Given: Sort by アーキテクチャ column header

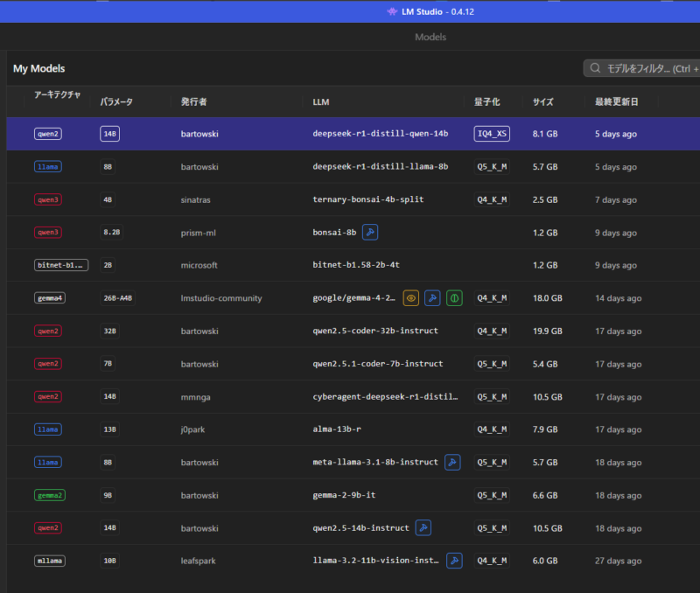Looking at the screenshot, I should pos(57,94).
